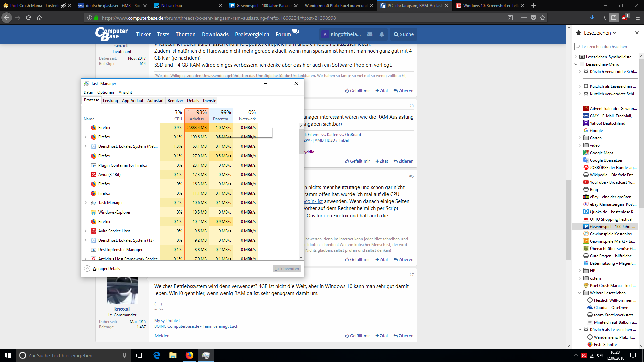
Task: Click the Task beenden button
Action: (x=286, y=269)
